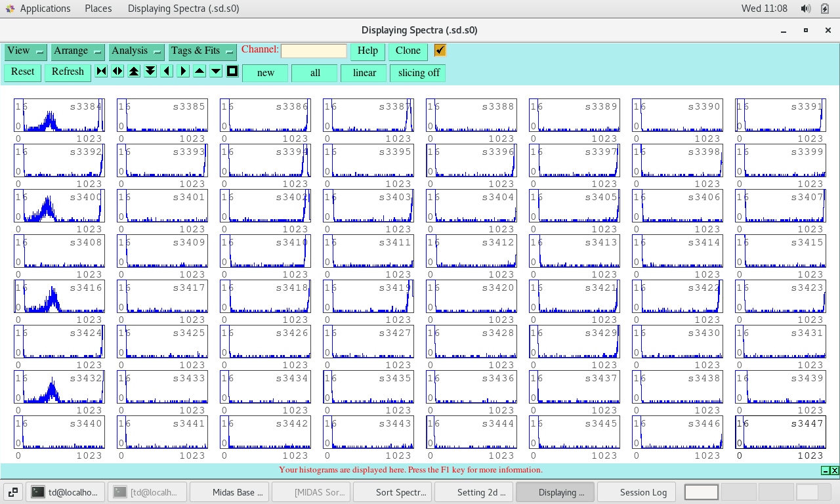This screenshot has width=840, height=504.
Task: Click the Refresh button
Action: (x=68, y=72)
